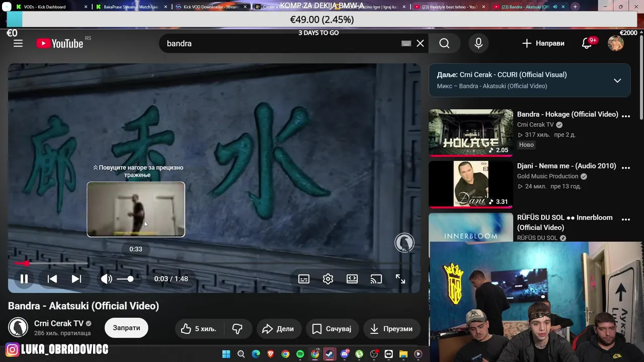Viewport: 644px width, 362px height.
Task: Open the Crni Cerak TV channel name
Action: [x=59, y=323]
